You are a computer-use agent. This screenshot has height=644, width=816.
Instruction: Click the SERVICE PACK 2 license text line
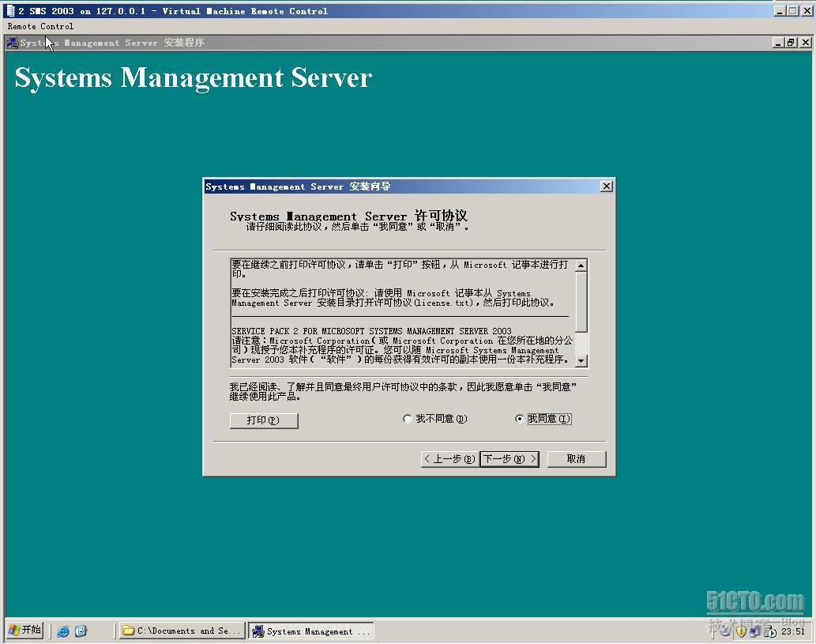[x=371, y=331]
